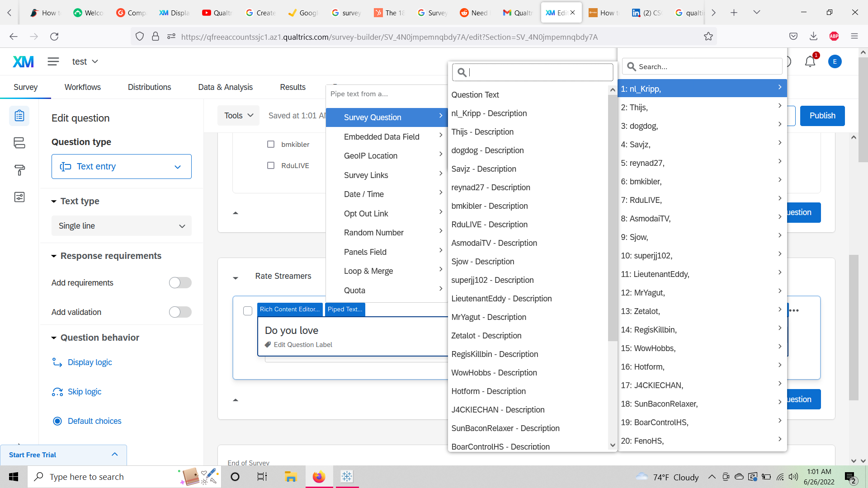This screenshot has width=868, height=488.
Task: Click the question three-dots options icon
Action: pos(794,310)
